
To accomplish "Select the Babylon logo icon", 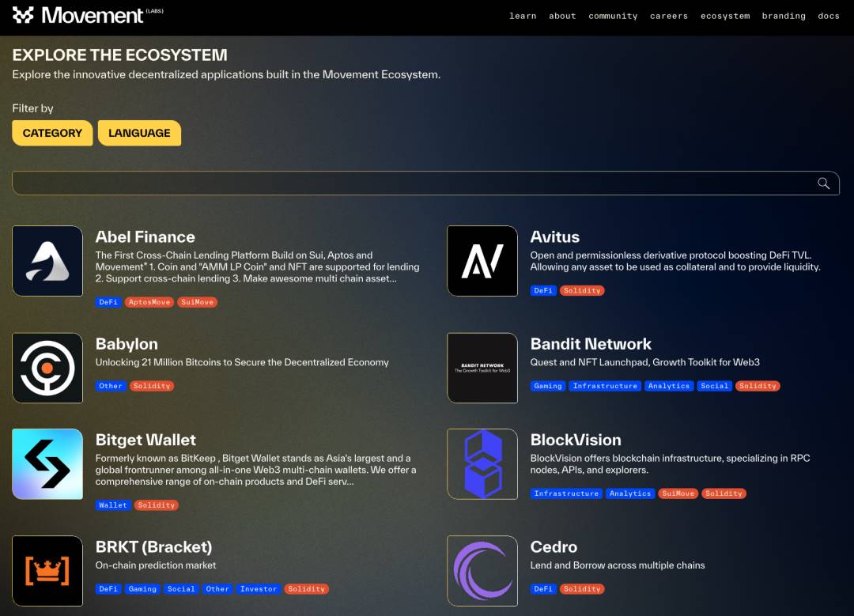I will (x=47, y=368).
